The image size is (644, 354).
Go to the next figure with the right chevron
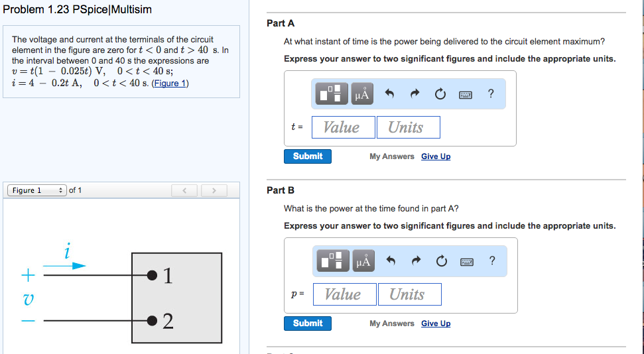tap(214, 191)
